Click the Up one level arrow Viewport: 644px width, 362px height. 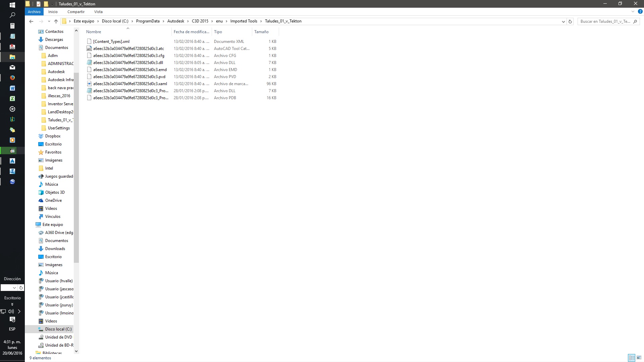click(56, 21)
